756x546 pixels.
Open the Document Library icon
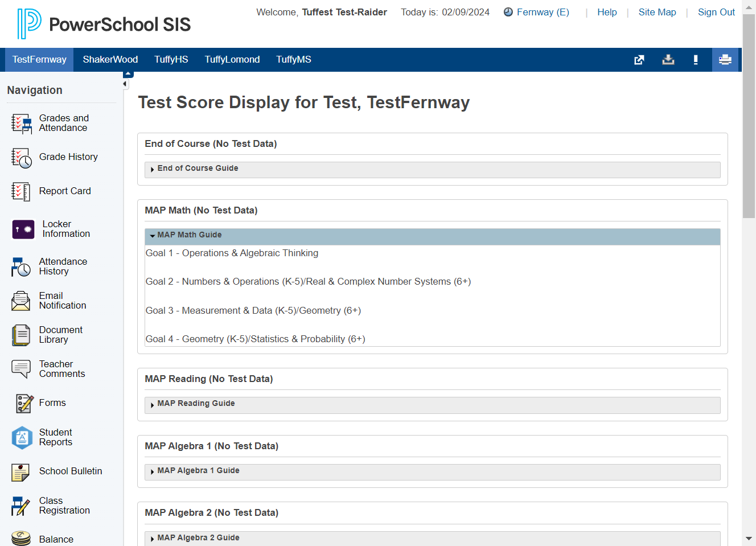point(21,335)
